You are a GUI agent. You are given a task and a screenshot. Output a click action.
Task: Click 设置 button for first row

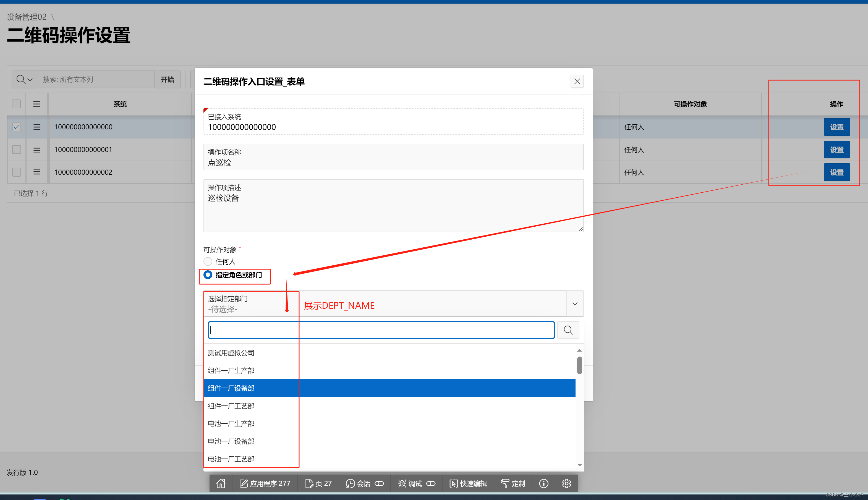837,127
